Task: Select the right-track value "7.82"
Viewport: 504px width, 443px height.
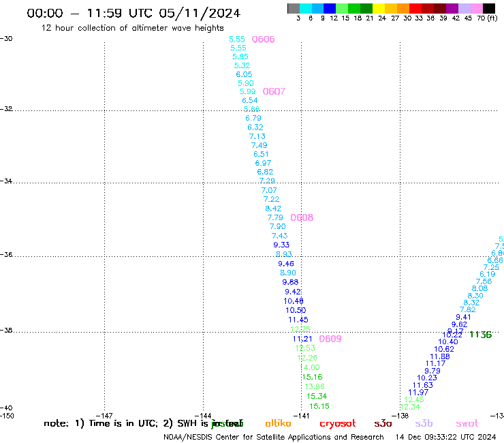Action: coord(468,310)
